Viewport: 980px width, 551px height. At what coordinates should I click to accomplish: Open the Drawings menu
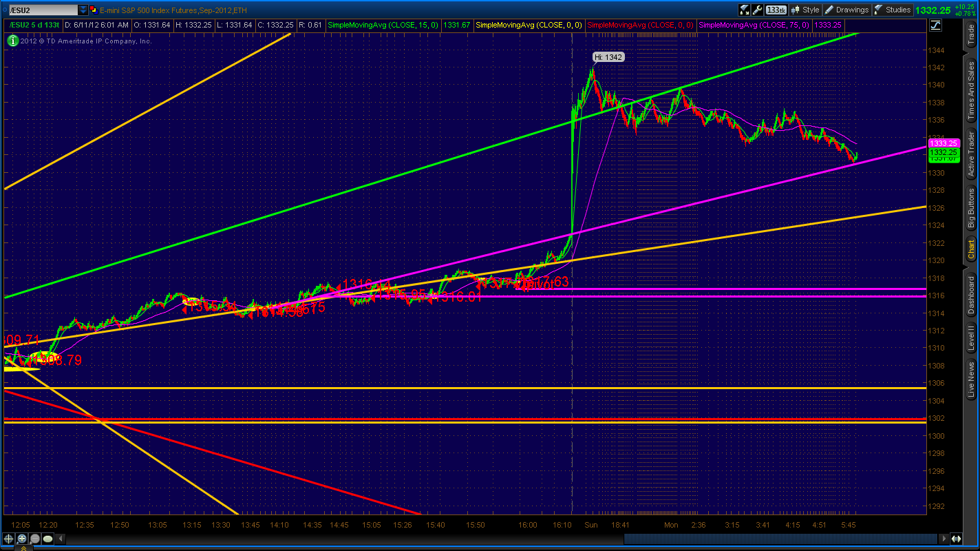click(x=847, y=10)
